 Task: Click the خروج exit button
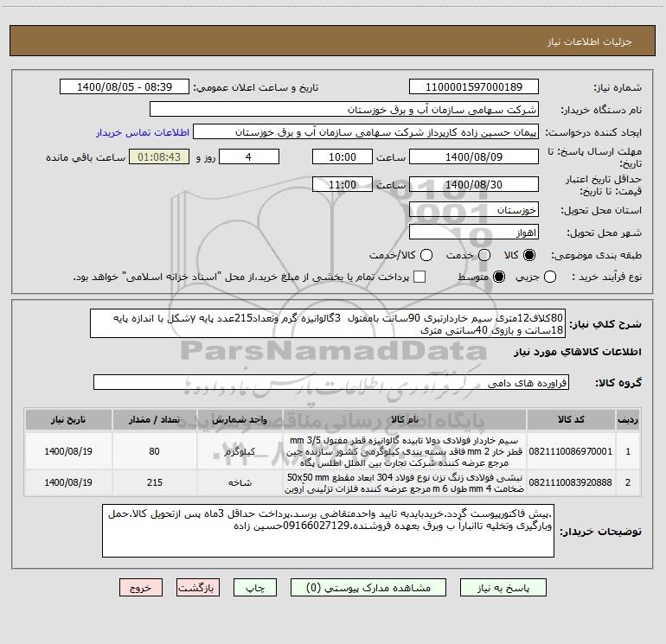click(x=141, y=588)
